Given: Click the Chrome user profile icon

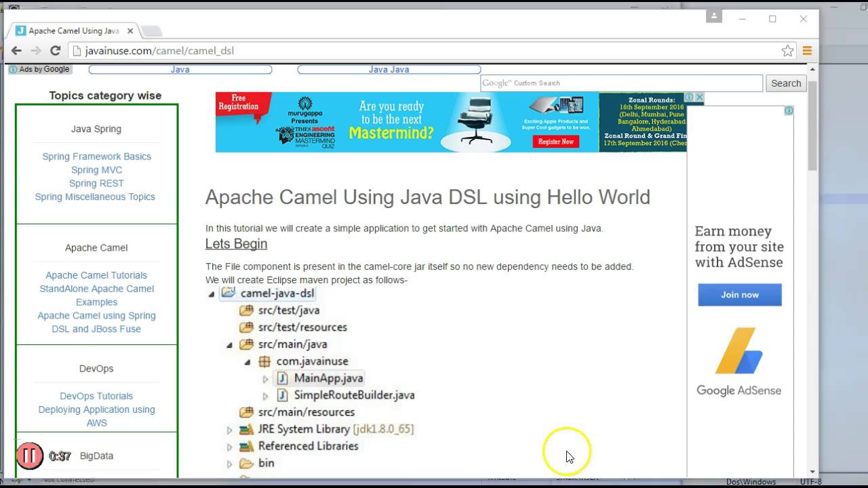Looking at the screenshot, I should click(714, 16).
